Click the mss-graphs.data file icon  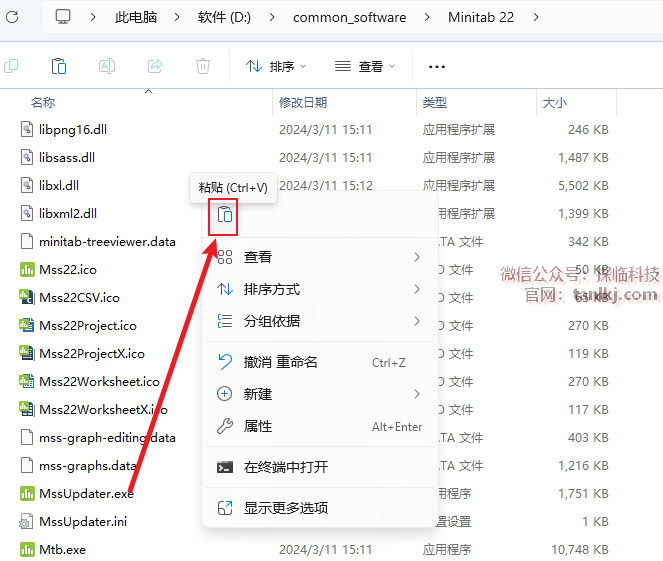coord(27,465)
